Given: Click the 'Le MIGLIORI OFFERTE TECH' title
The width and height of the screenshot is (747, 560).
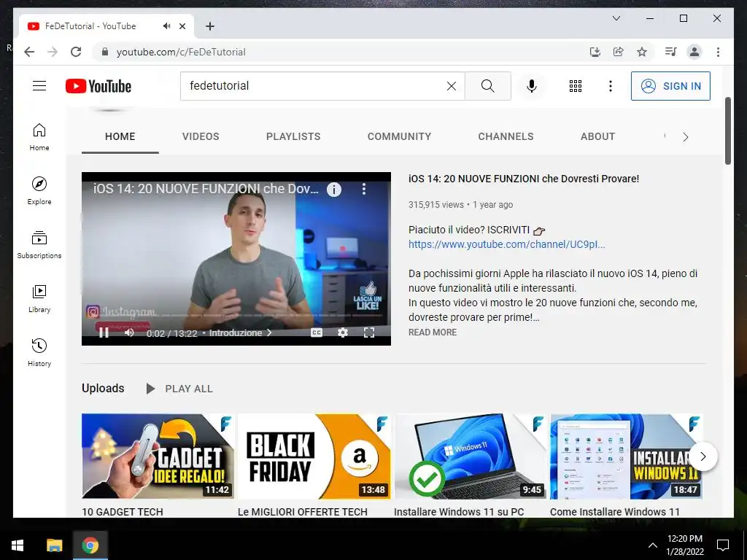Looking at the screenshot, I should click(303, 512).
